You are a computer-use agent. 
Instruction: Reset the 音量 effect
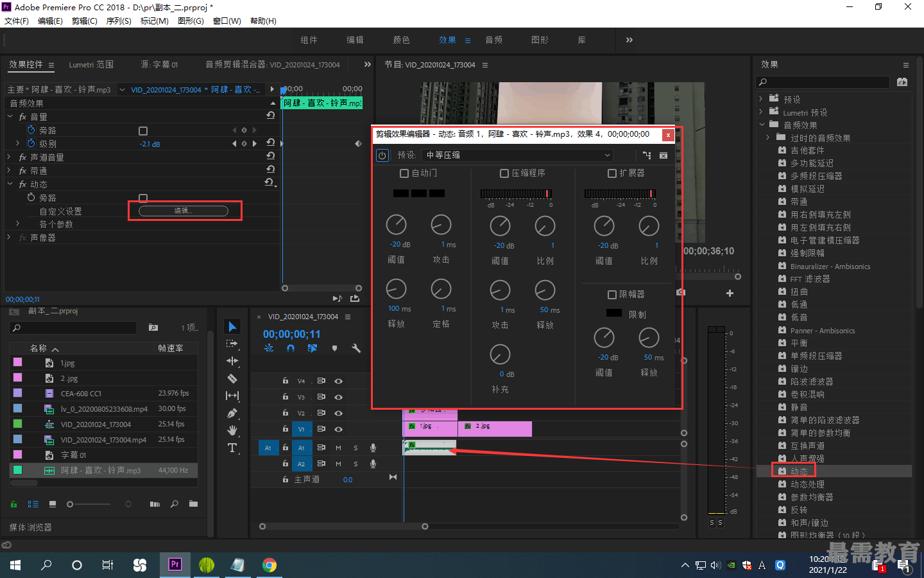(271, 116)
